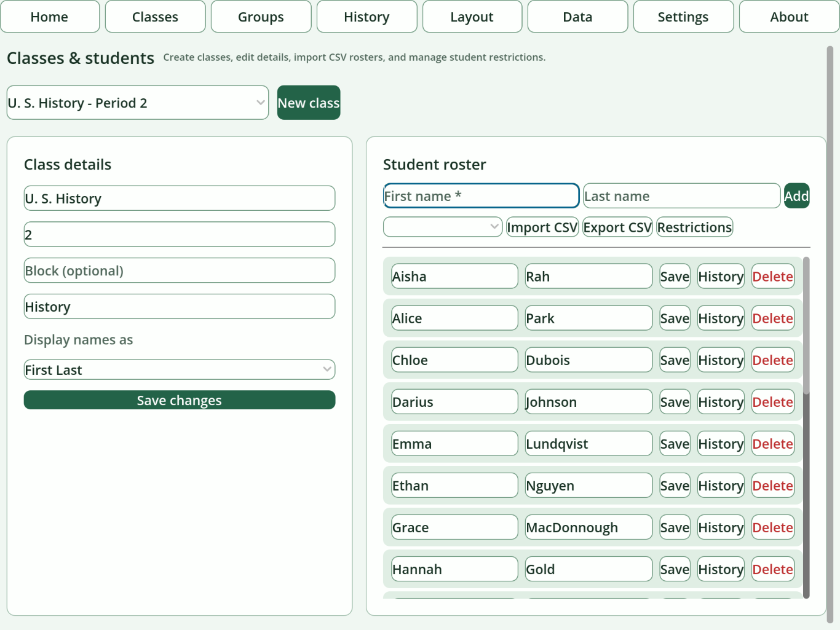The width and height of the screenshot is (840, 630).
Task: Open the class selector dropdown
Action: (x=138, y=103)
